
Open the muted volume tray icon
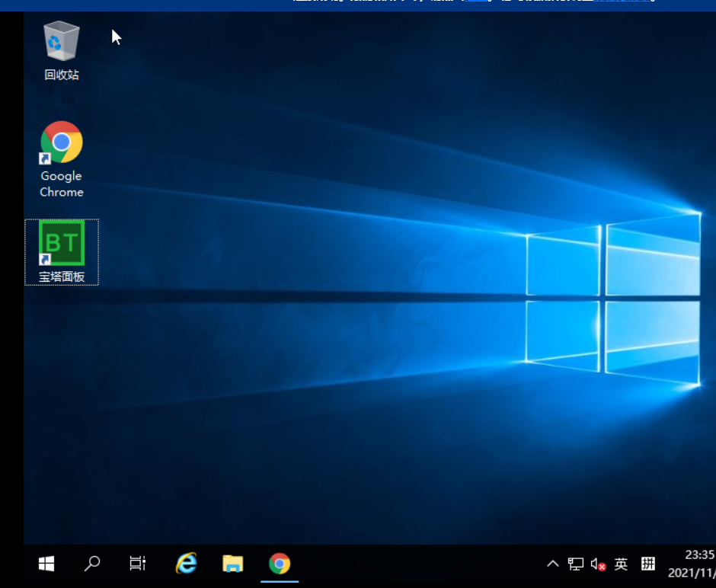pyautogui.click(x=598, y=564)
